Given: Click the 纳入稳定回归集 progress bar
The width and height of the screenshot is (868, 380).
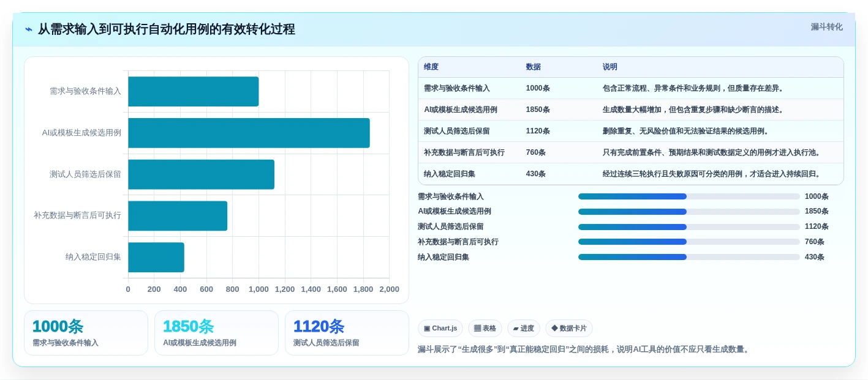Looking at the screenshot, I should [689, 257].
